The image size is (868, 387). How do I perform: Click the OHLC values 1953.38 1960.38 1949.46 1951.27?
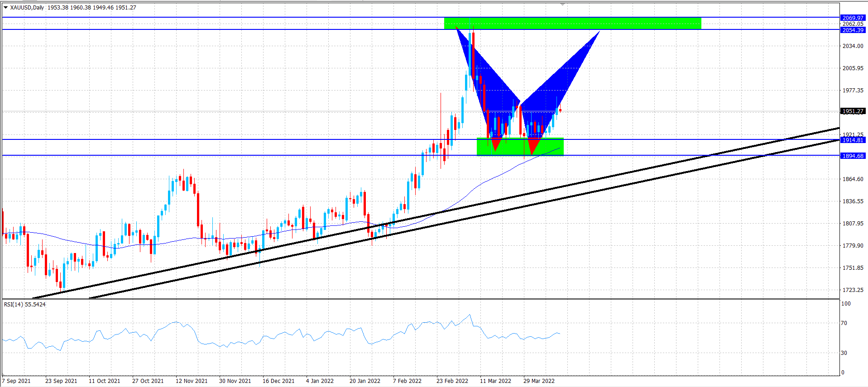(92, 7)
